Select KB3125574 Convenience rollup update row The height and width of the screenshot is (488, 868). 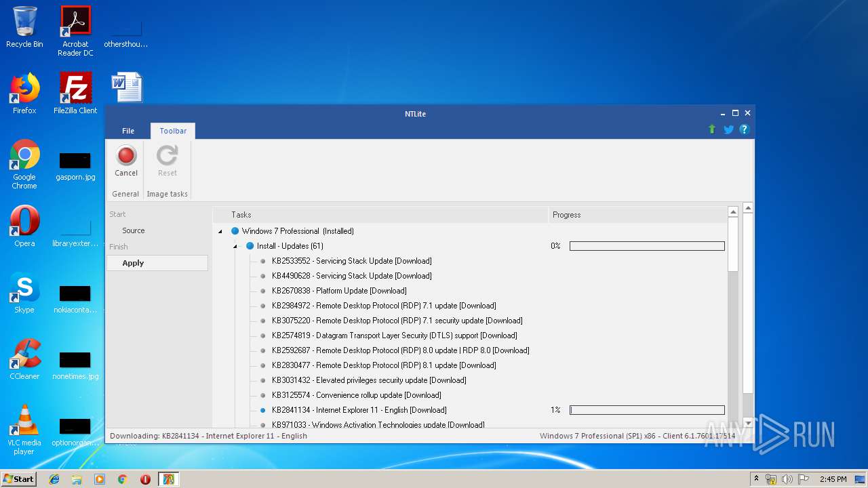pos(356,395)
